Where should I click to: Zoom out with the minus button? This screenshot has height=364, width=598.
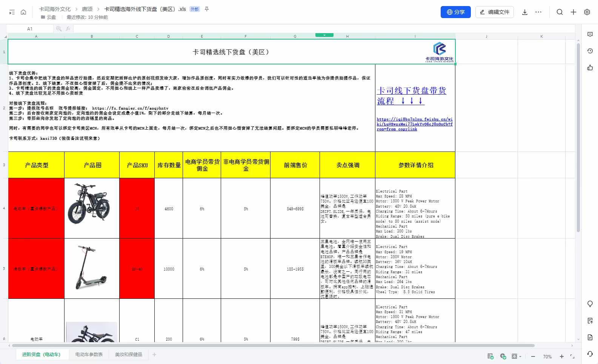533,356
